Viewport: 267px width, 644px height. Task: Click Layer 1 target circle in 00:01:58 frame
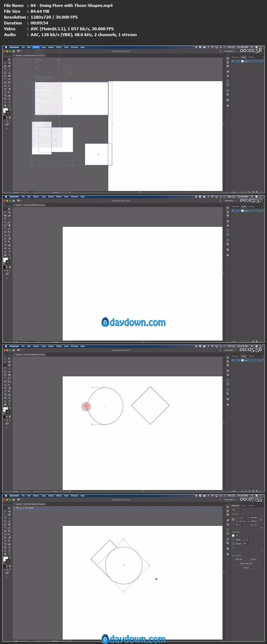pyautogui.click(x=260, y=61)
